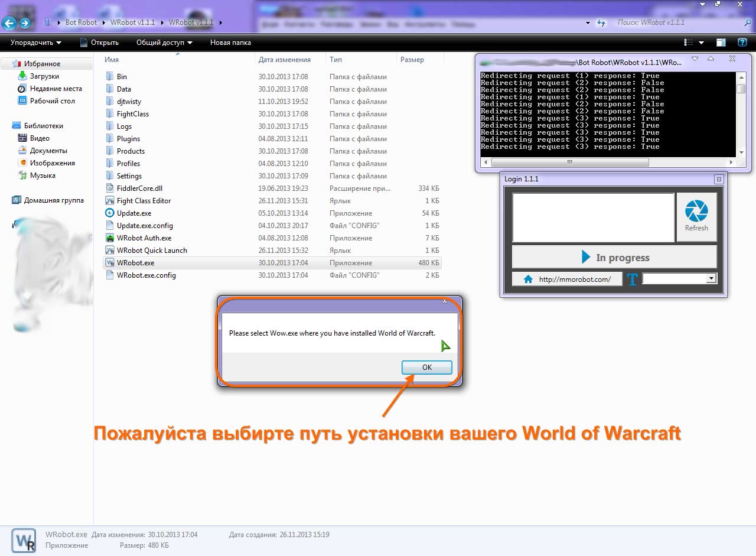756x556 pixels.
Task: Click the Back navigation arrow
Action: [x=9, y=23]
